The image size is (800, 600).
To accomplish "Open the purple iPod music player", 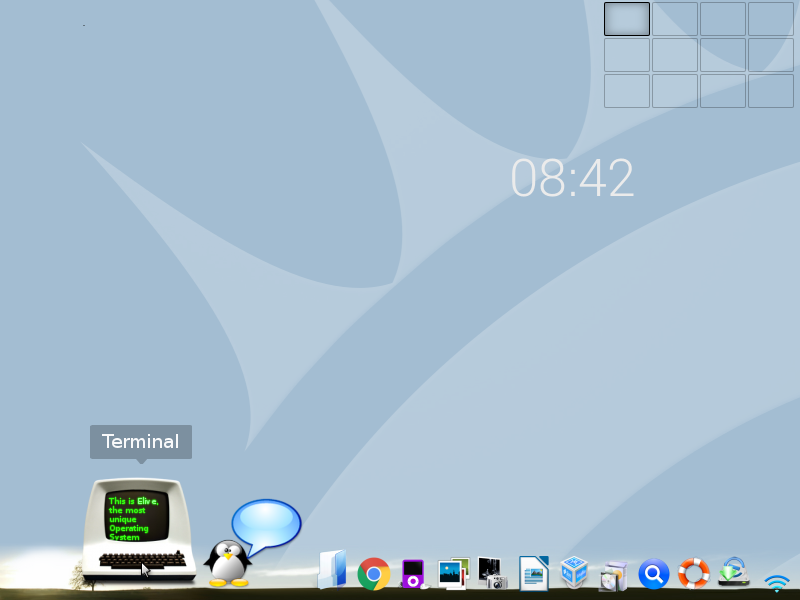I will [413, 574].
